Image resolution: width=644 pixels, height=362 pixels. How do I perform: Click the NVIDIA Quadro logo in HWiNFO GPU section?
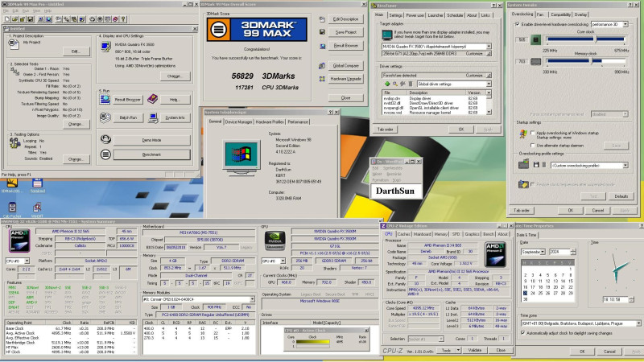[275, 241]
